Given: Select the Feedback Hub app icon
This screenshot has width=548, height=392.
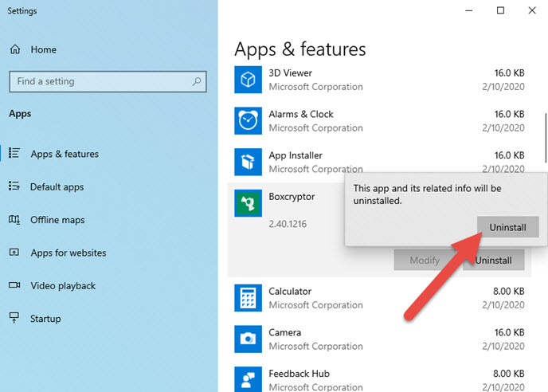Looking at the screenshot, I should point(248,379).
